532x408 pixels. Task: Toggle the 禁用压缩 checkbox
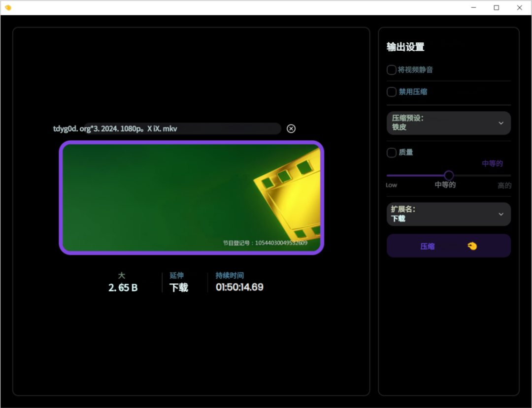click(x=392, y=92)
